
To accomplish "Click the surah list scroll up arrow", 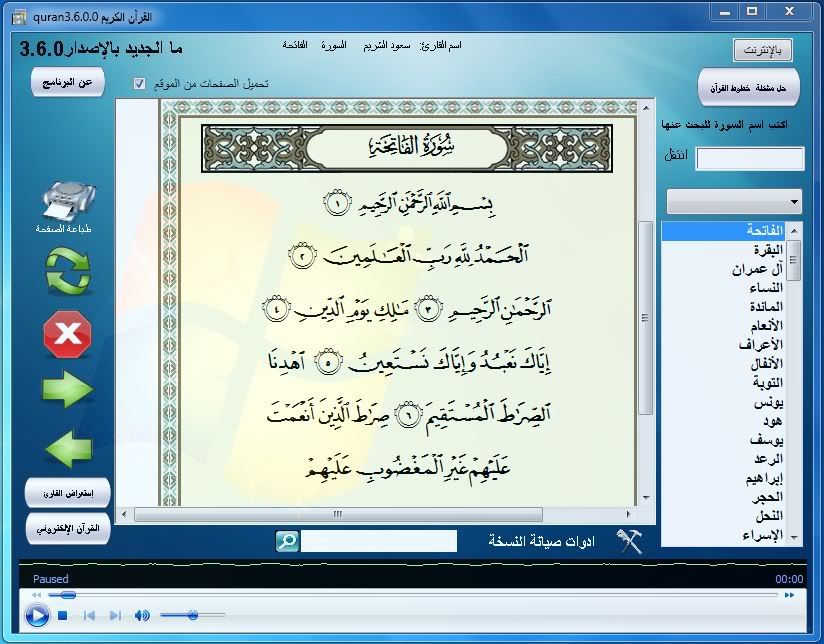I will pyautogui.click(x=794, y=231).
